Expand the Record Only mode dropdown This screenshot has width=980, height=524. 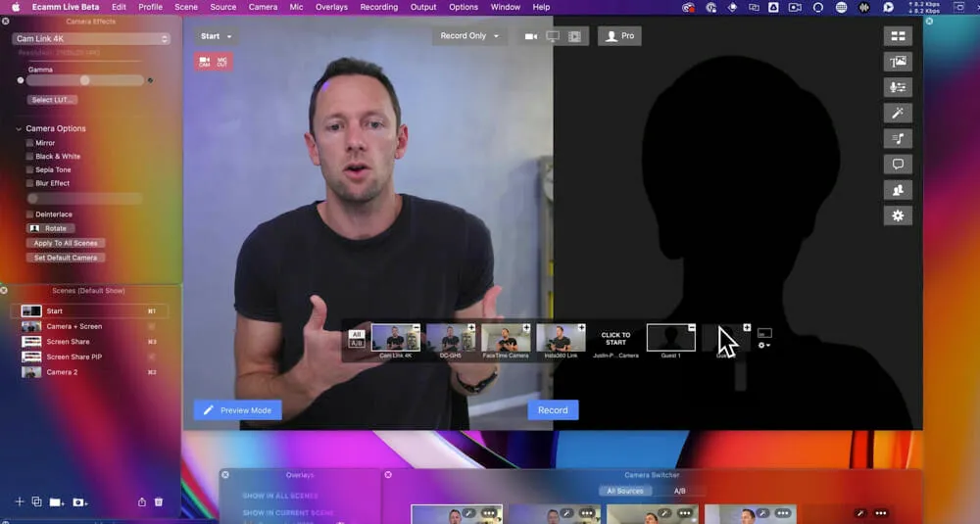(469, 36)
